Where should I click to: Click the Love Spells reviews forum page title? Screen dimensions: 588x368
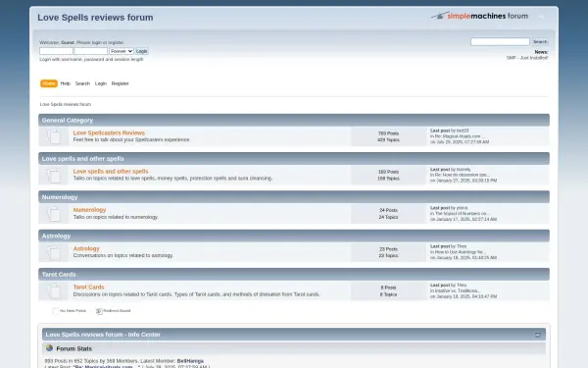95,18
